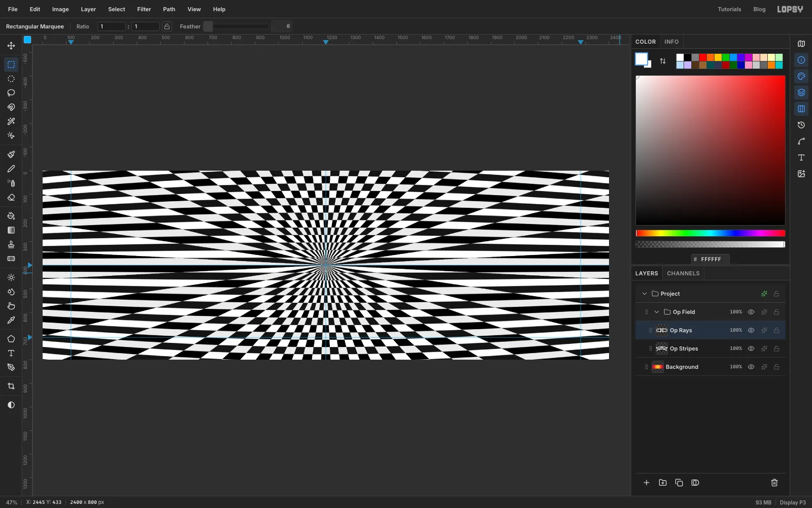The height and width of the screenshot is (508, 812).
Task: Hide the Op Stripes layer
Action: coord(751,348)
